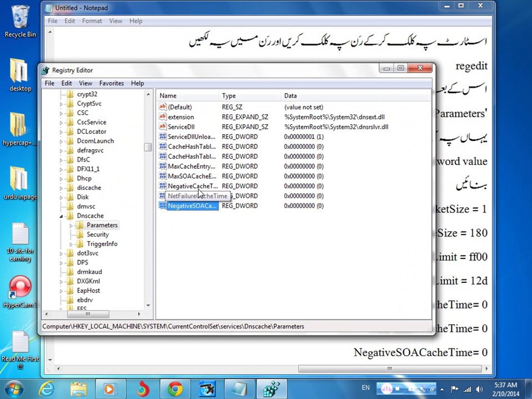This screenshot has width=532, height=399.
Task: Click registry tree vertical scrollbar thumb
Action: (148, 147)
